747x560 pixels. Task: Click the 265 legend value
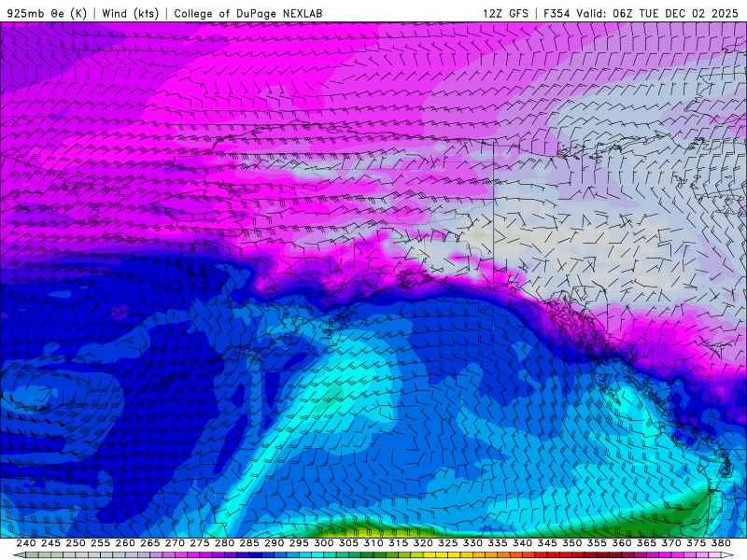(x=150, y=543)
